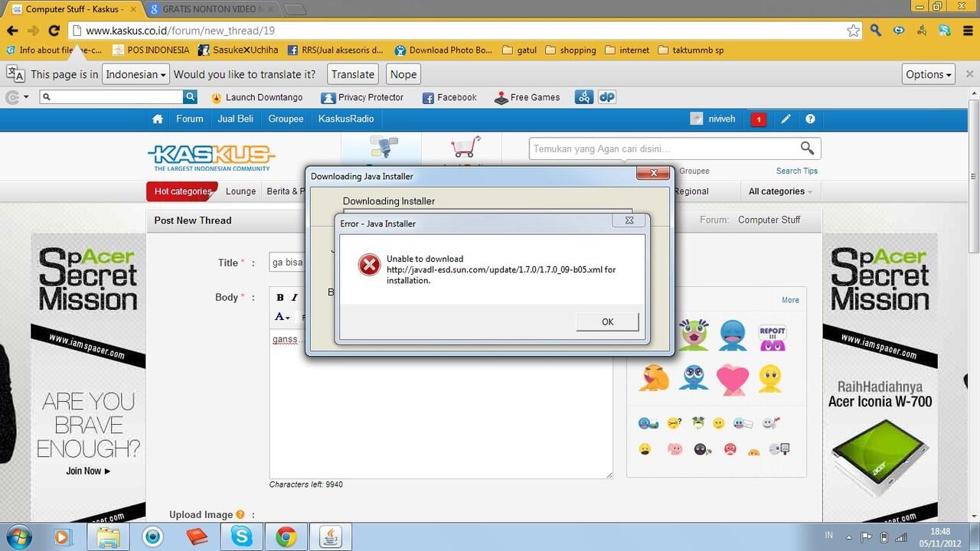980x551 pixels.
Task: Insert the small pink pig smiley
Action: pos(675,449)
